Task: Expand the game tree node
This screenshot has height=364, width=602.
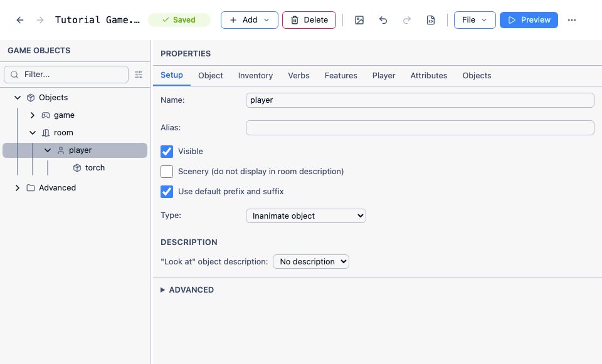Action: click(33, 115)
